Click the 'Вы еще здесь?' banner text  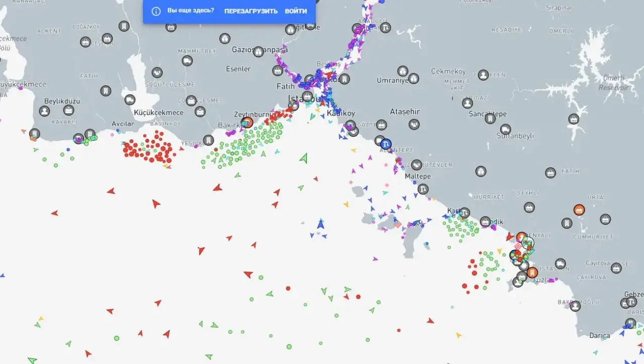click(x=191, y=11)
